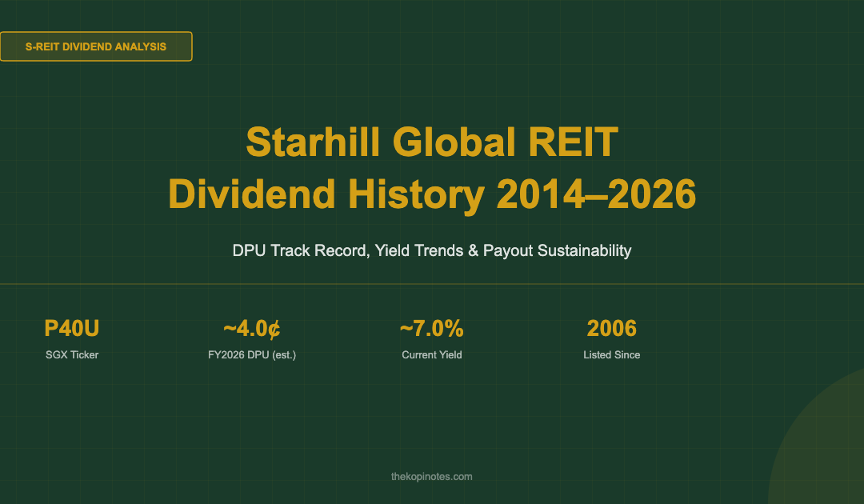Click the ~4.0¢ DPU value

click(252, 328)
